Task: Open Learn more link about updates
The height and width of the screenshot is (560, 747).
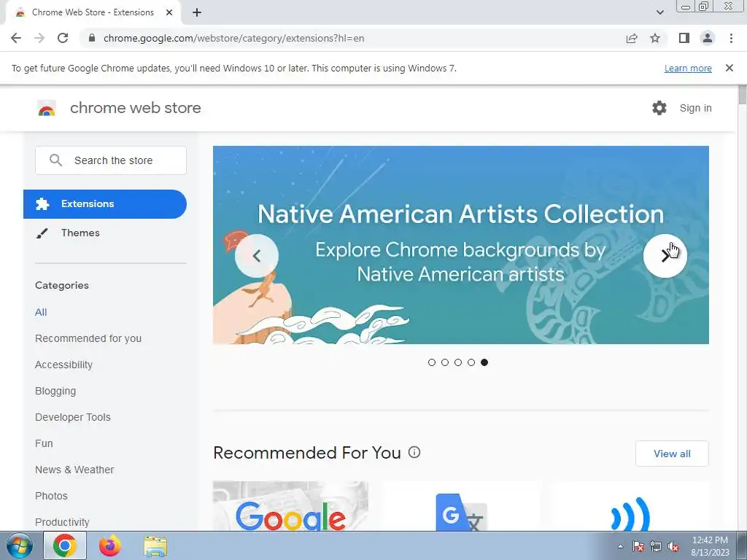Action: pos(688,68)
